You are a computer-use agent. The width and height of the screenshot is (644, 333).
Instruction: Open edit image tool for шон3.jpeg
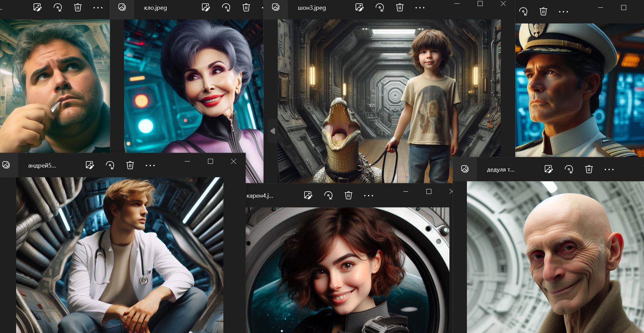(x=359, y=8)
